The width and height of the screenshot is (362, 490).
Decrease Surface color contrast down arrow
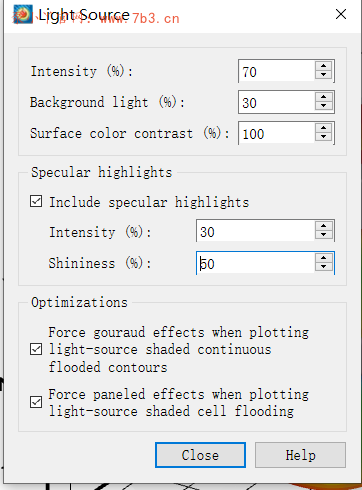pyautogui.click(x=323, y=137)
